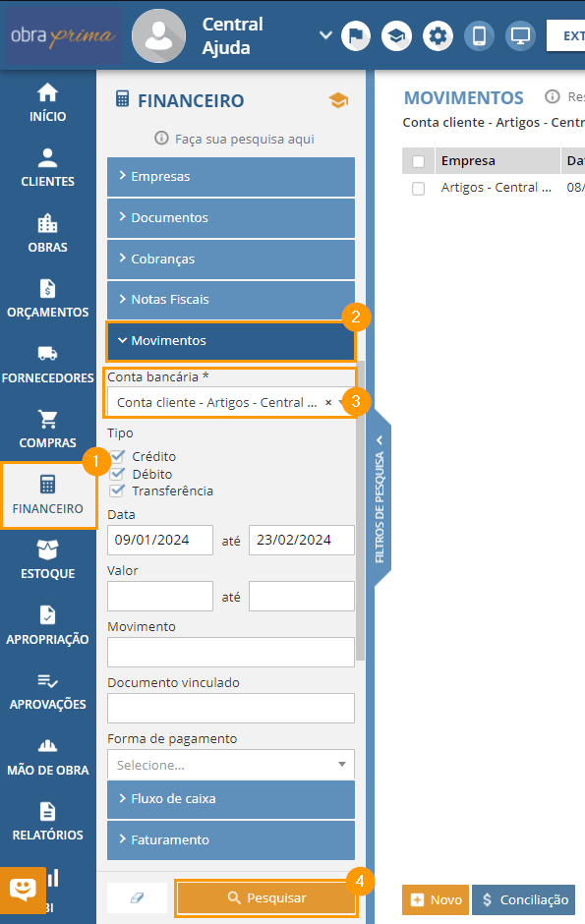This screenshot has width=585, height=924.
Task: Open the Compras cart in the sidebar
Action: point(48,429)
